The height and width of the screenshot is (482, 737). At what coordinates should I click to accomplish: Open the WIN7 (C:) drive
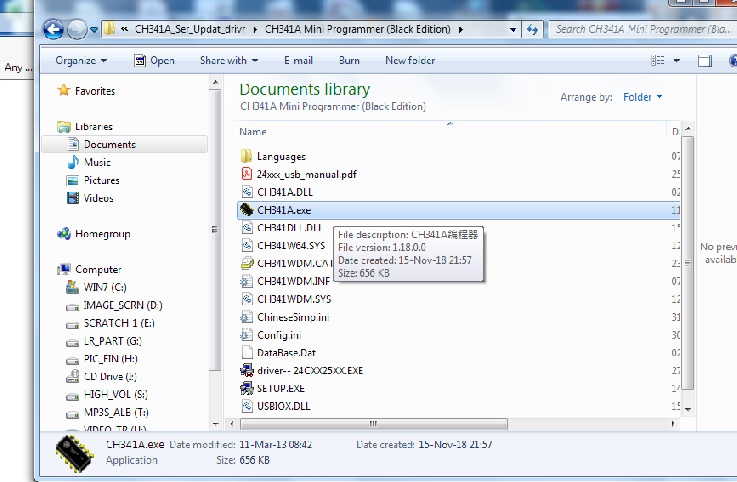point(96,287)
